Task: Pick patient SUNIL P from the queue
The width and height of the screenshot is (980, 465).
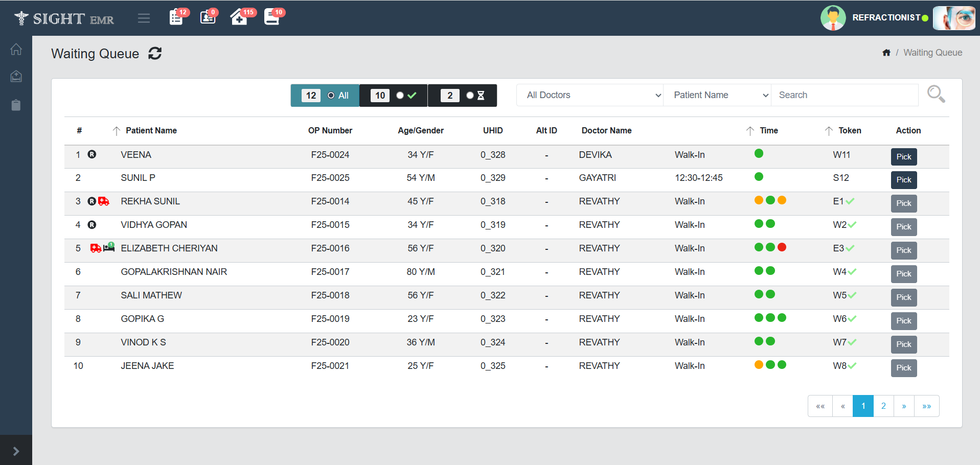Action: pos(903,180)
